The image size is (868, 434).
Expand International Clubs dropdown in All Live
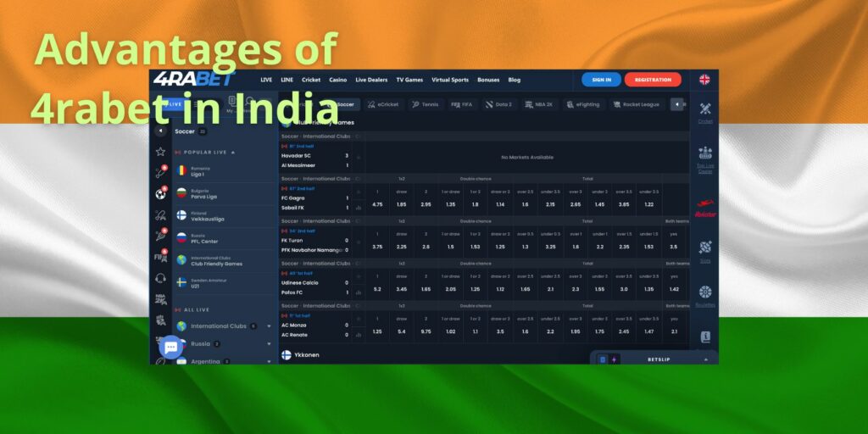pyautogui.click(x=269, y=326)
